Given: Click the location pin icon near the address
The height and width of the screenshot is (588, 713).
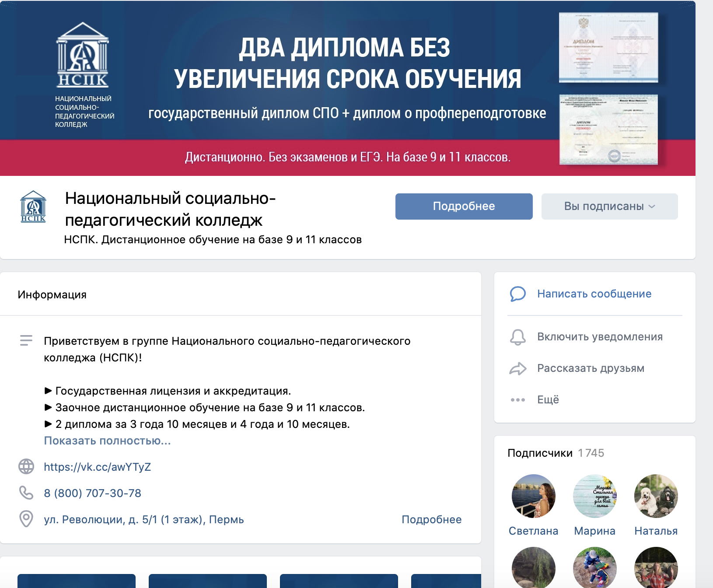Looking at the screenshot, I should click(26, 520).
